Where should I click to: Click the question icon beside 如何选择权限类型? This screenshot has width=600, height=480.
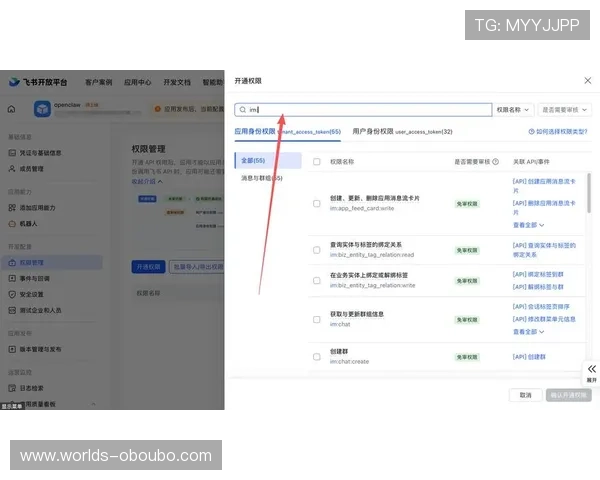pos(532,132)
